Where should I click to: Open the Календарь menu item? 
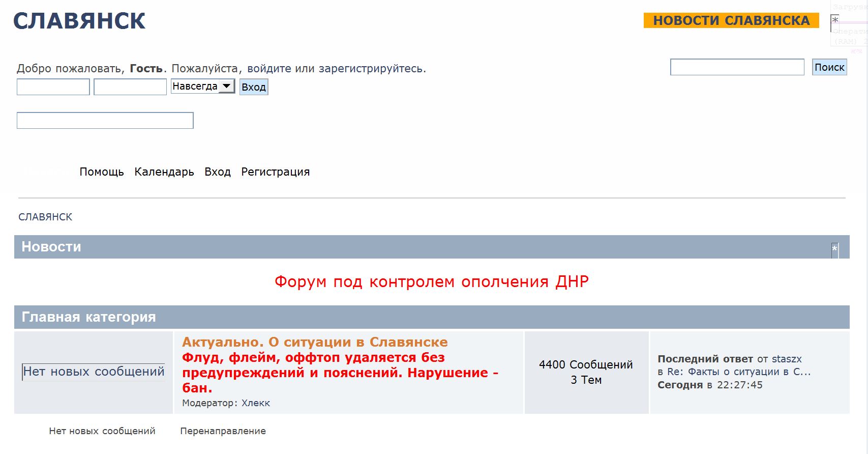pos(164,172)
